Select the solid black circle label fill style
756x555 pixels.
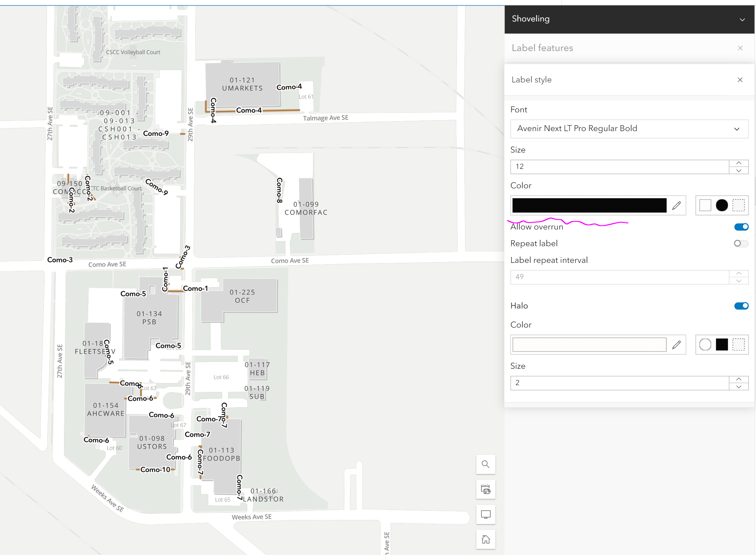[x=722, y=205]
